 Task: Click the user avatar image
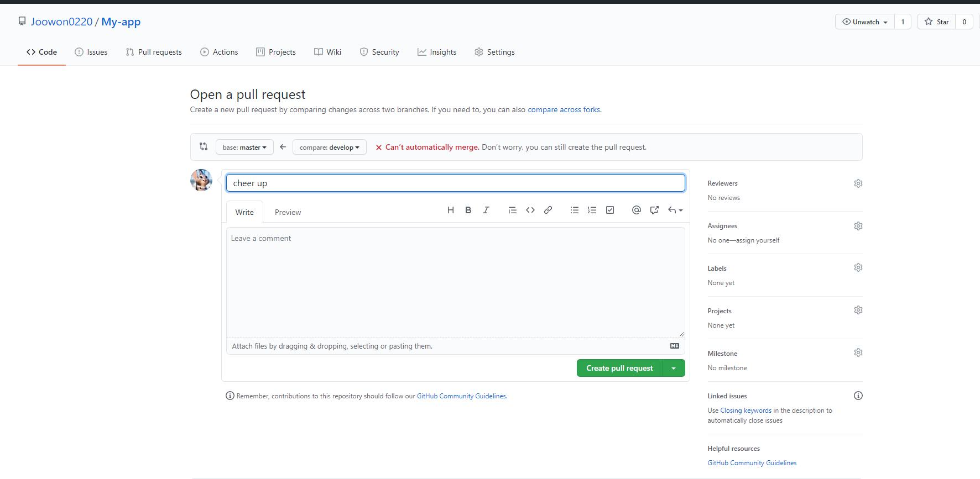201,180
